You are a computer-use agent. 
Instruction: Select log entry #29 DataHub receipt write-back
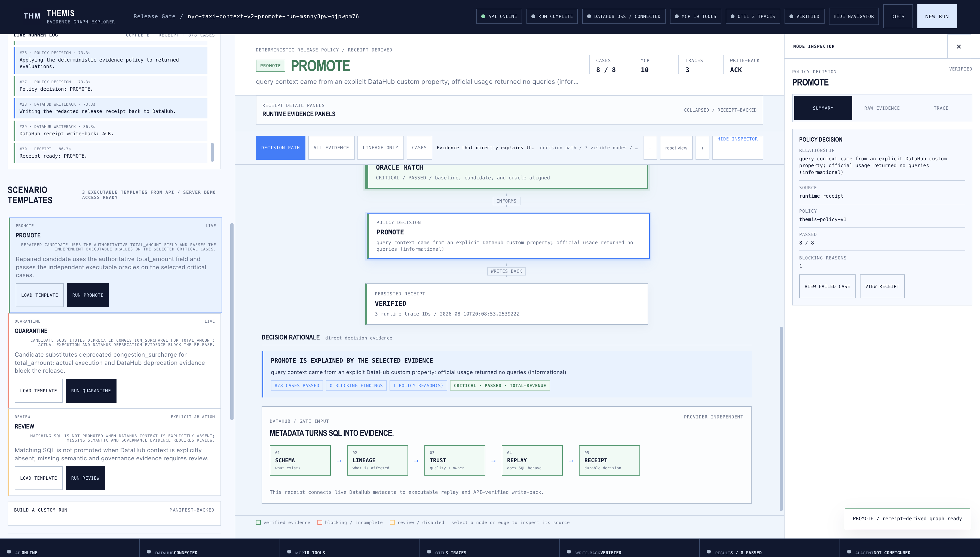[x=111, y=130]
